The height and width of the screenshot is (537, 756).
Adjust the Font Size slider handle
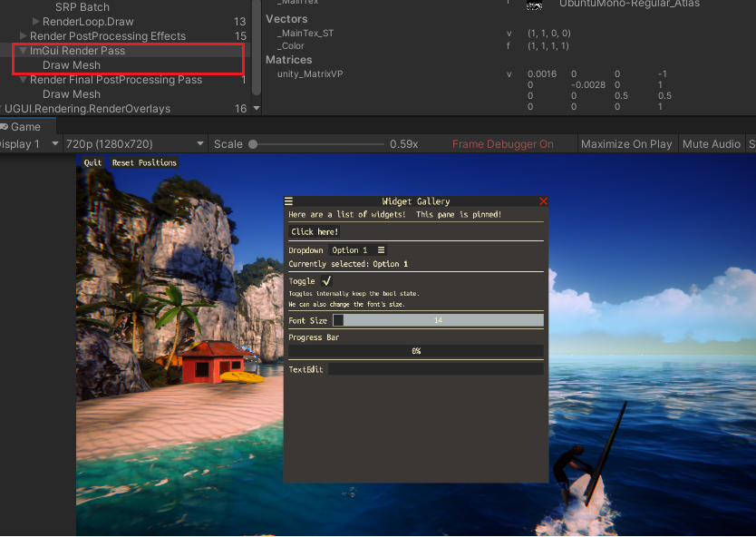(338, 320)
